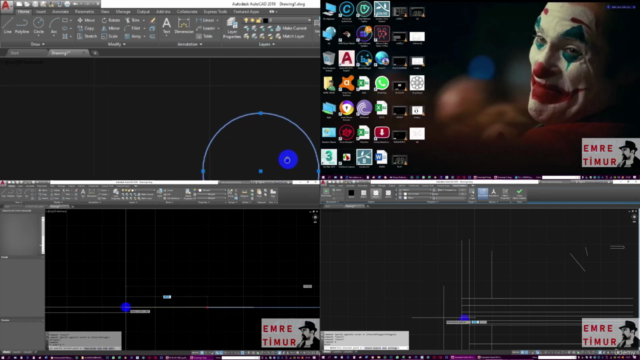Click the circle's center grip
This screenshot has width=640, height=360.
click(261, 171)
